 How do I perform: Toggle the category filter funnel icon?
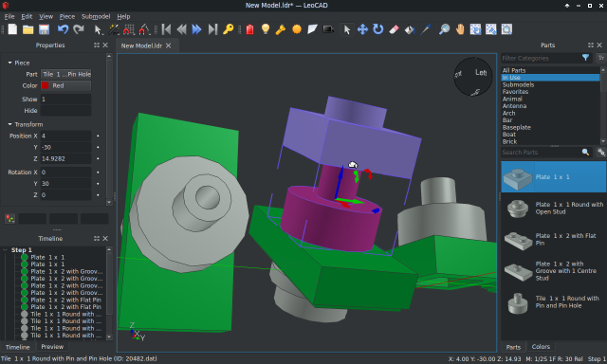coord(585,58)
